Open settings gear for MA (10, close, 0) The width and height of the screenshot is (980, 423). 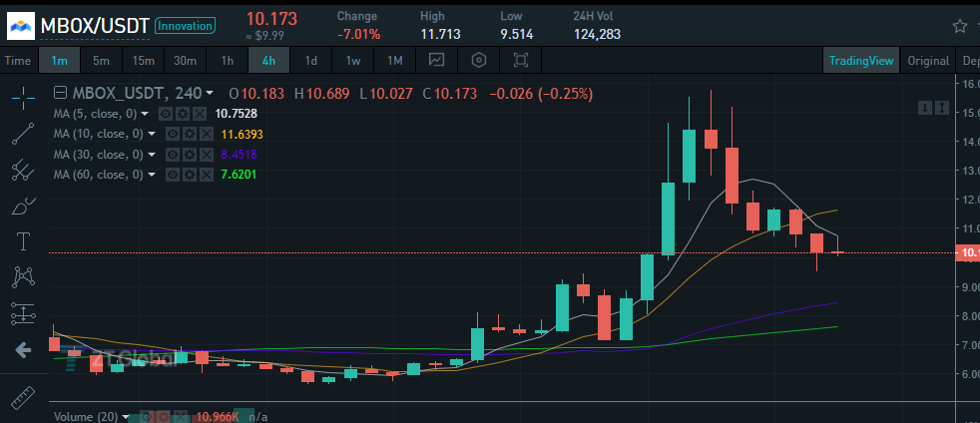click(x=190, y=135)
